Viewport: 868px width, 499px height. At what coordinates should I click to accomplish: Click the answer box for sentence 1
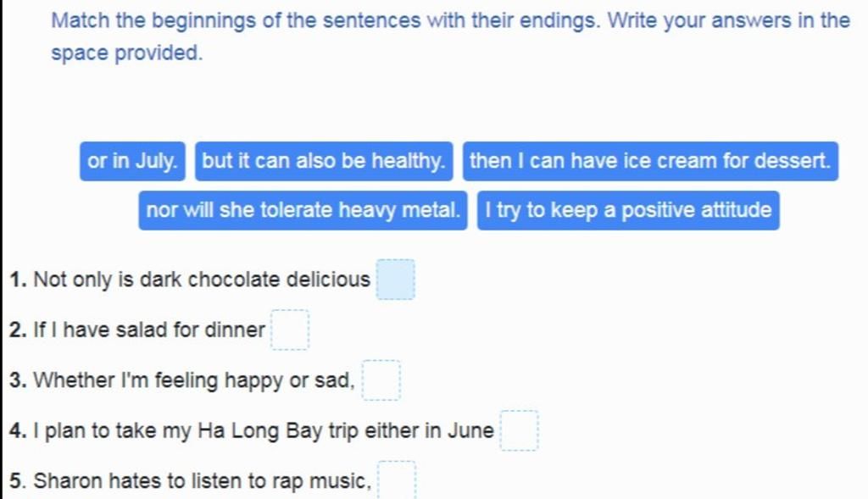(396, 280)
